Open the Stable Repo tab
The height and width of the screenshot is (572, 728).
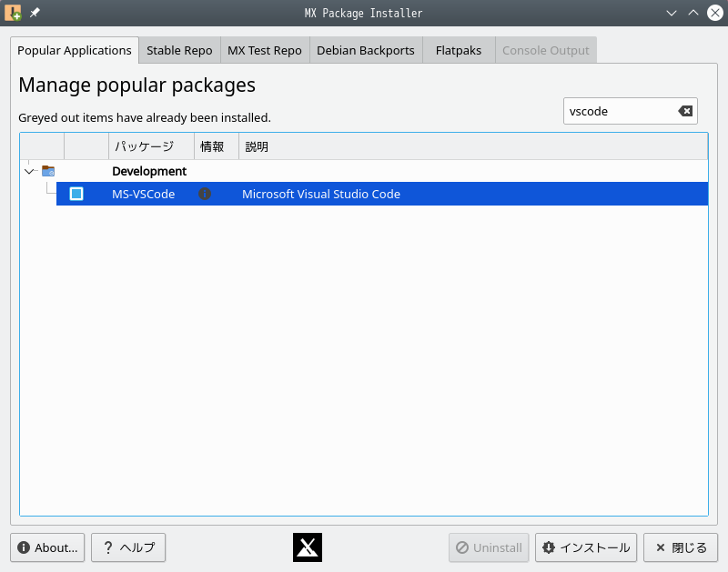click(179, 50)
